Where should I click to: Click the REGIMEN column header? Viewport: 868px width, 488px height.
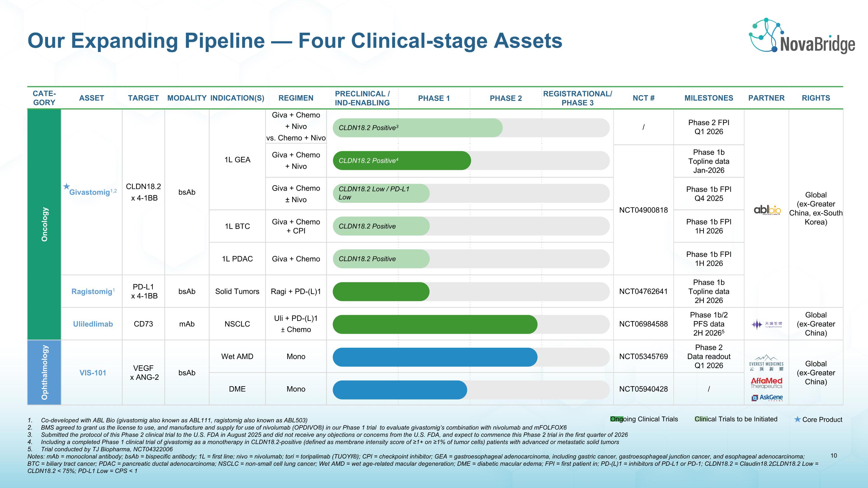(296, 98)
